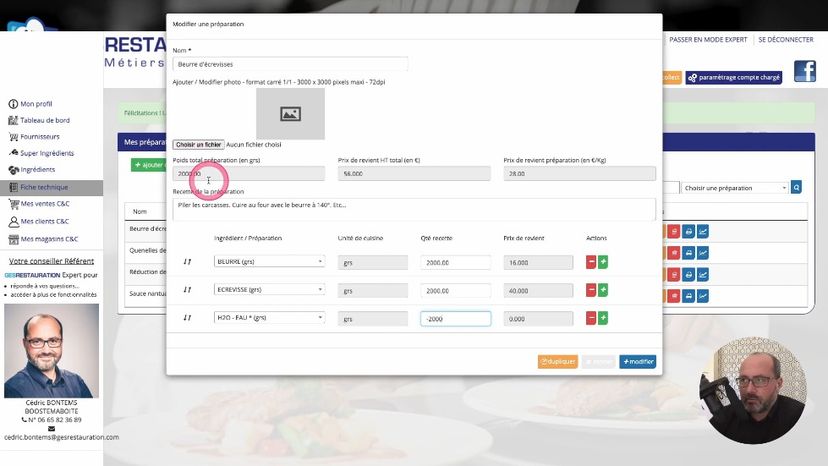This screenshot has width=828, height=466.
Task: Click 'Votre conseiller Référent' heading link
Action: tap(51, 261)
